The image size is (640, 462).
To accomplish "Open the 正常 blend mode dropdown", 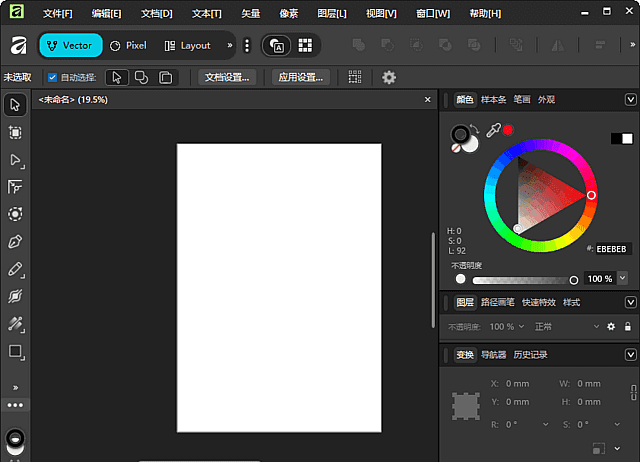I will [x=567, y=327].
